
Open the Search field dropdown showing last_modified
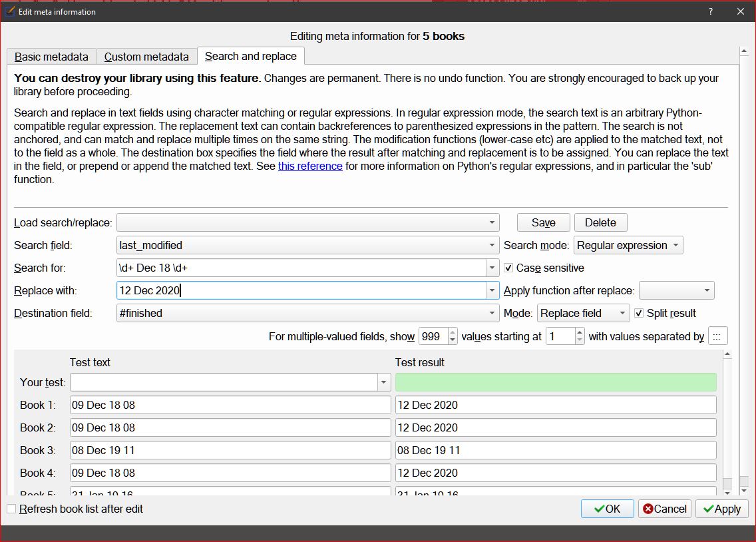307,246
